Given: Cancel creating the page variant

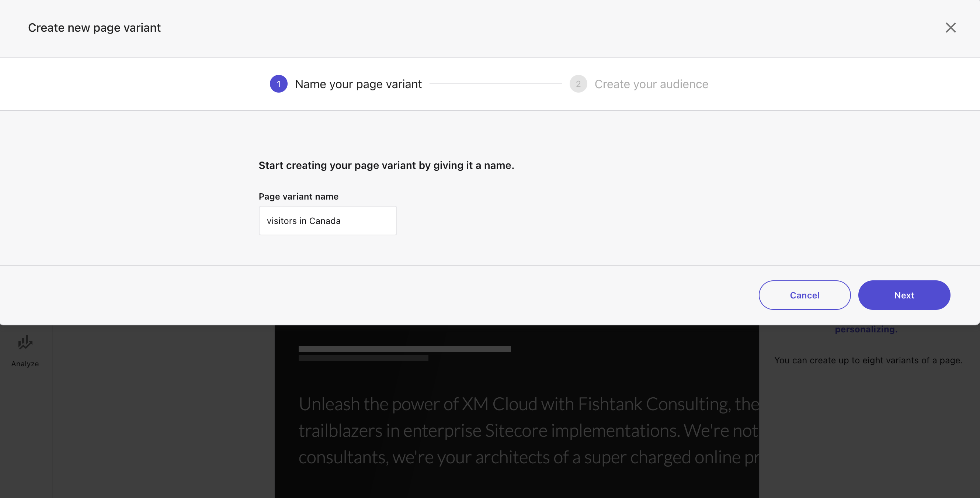Looking at the screenshot, I should pyautogui.click(x=804, y=295).
